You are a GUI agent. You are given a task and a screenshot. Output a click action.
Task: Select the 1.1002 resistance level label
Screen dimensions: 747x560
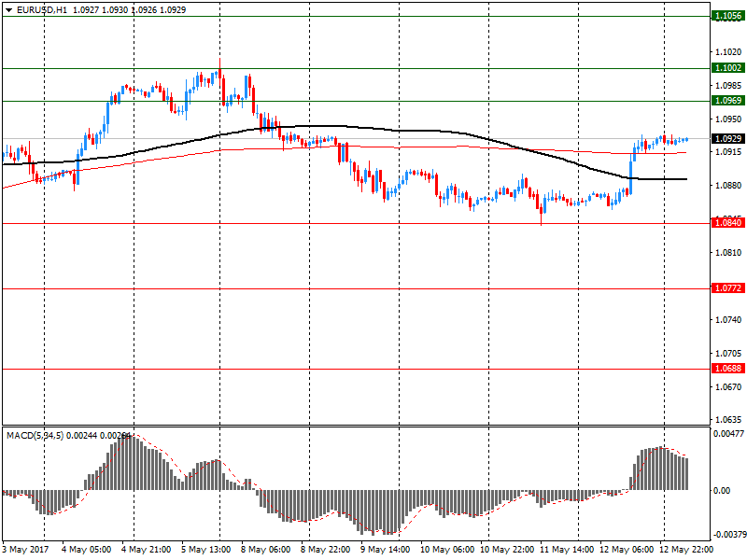(728, 68)
